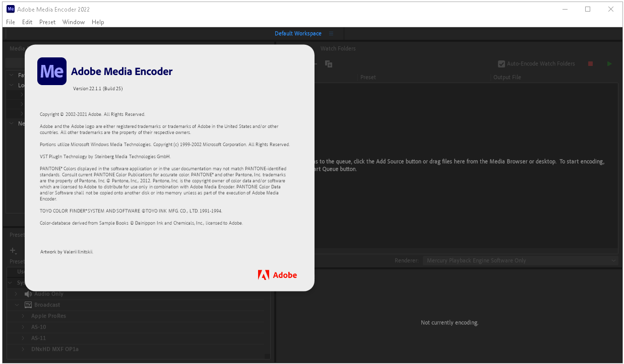Collapse the Favorites chevron in Media Browser
The width and height of the screenshot is (624, 364).
point(12,76)
